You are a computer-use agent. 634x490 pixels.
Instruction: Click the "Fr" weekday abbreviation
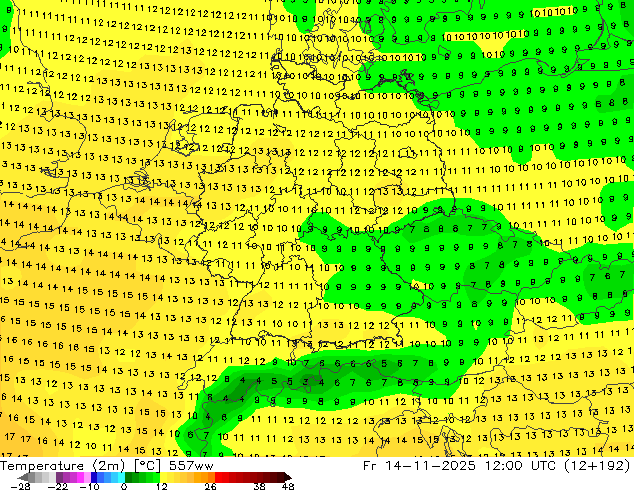pyautogui.click(x=370, y=466)
